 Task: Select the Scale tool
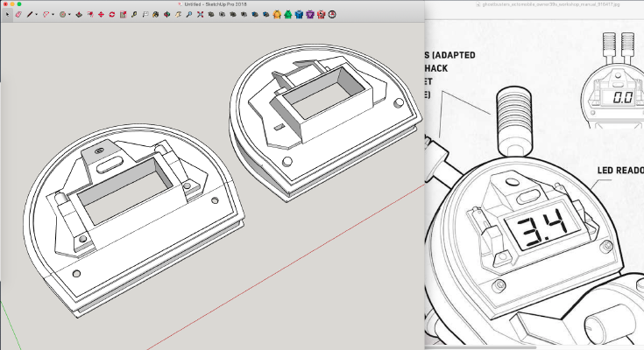point(123,14)
